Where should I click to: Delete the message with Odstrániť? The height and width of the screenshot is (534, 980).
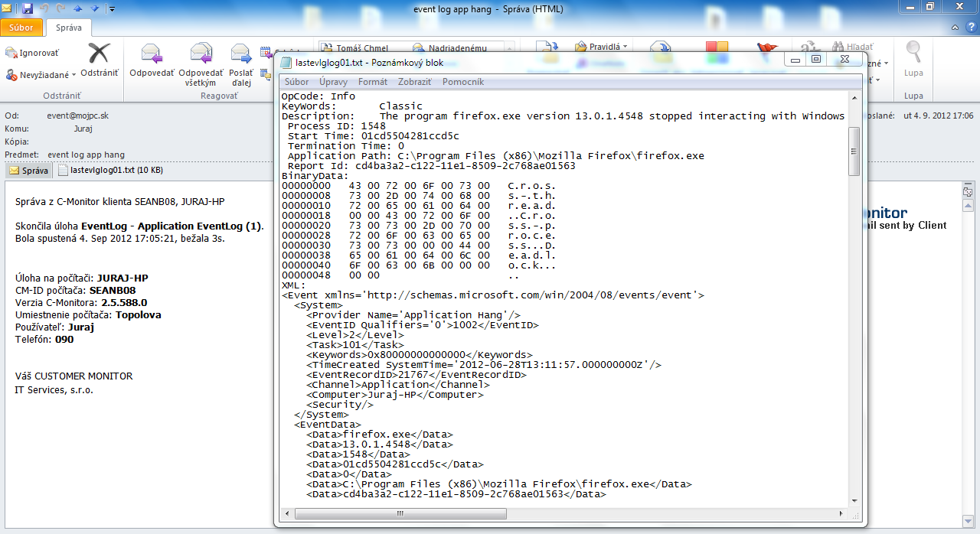point(100,61)
